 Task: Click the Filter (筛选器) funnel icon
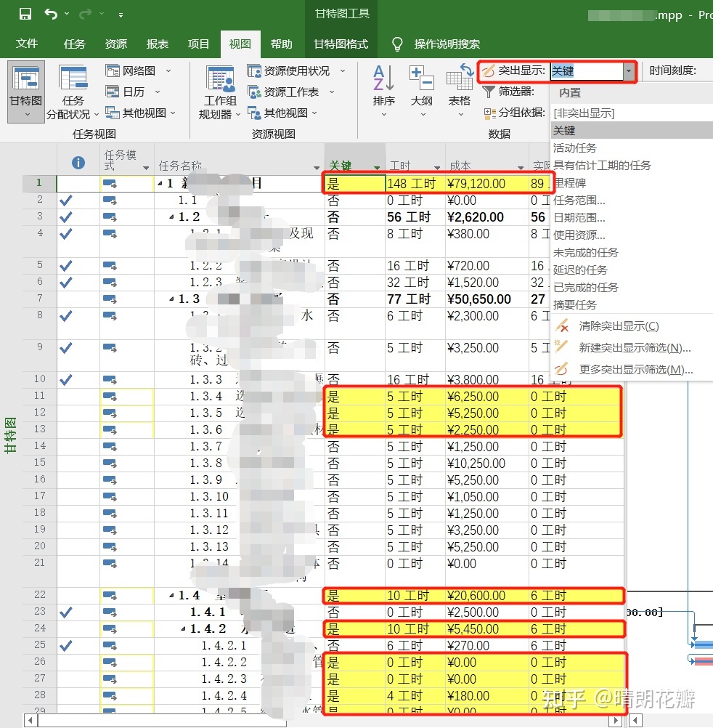[489, 92]
